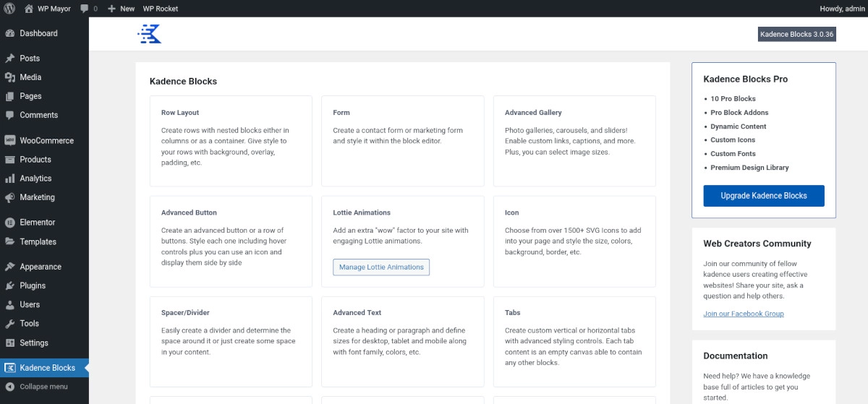Click the Kadence Blocks sidebar icon
Viewport: 868px width, 404px height.
click(x=10, y=368)
